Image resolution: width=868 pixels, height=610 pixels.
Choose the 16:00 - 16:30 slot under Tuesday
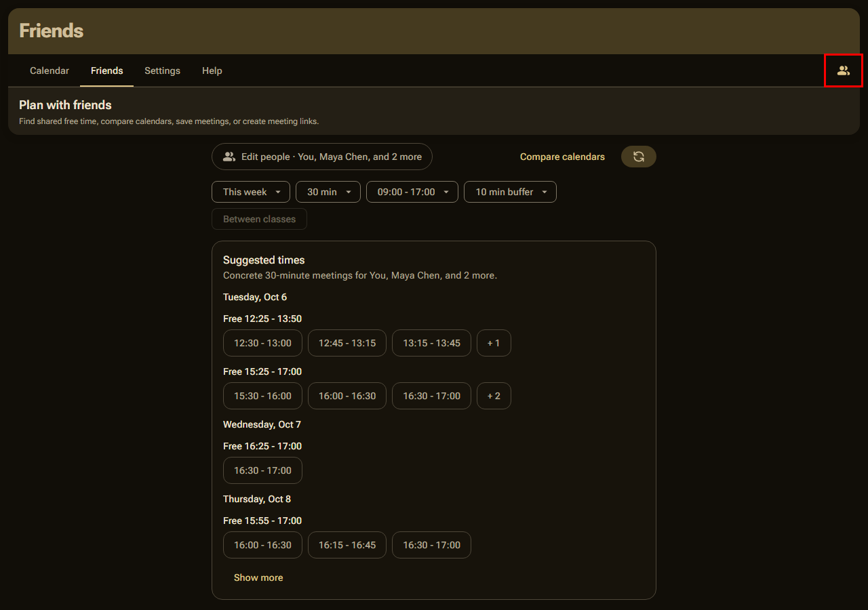[x=347, y=396]
